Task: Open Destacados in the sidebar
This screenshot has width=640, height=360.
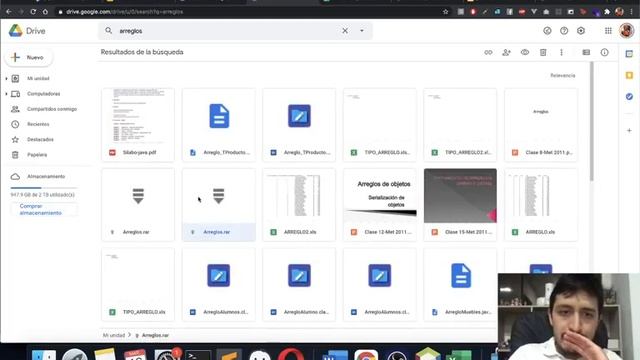Action: click(x=40, y=140)
